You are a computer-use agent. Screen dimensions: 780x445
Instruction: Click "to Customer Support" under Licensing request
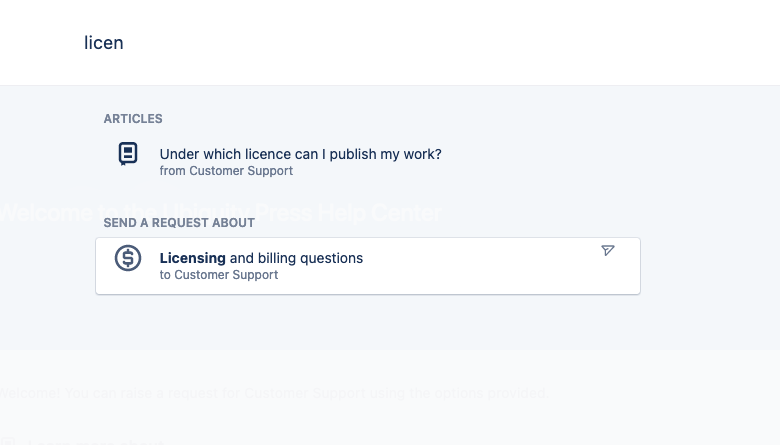click(x=219, y=275)
